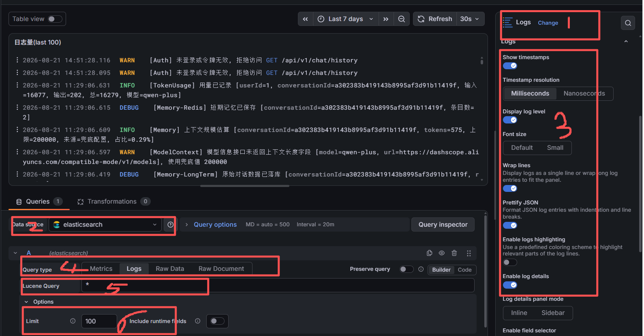Viewport: 644px width, 336px height.
Task: Zoom out the time range
Action: tap(401, 19)
